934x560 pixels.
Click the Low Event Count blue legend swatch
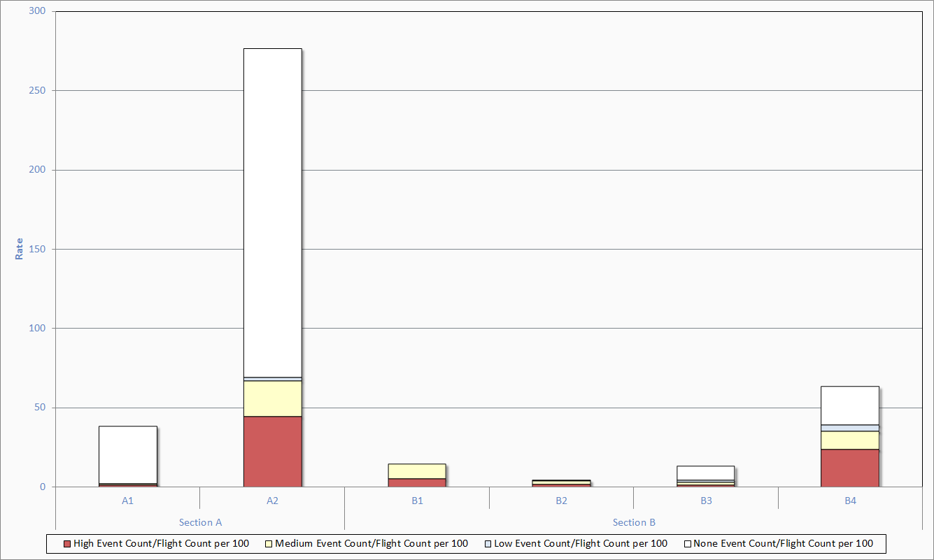[x=488, y=544]
